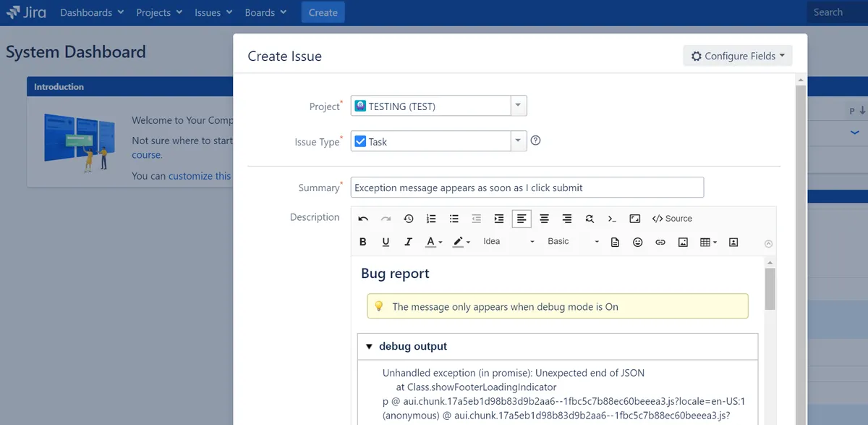The width and height of the screenshot is (868, 425).
Task: Open the text color picker
Action: point(434,242)
